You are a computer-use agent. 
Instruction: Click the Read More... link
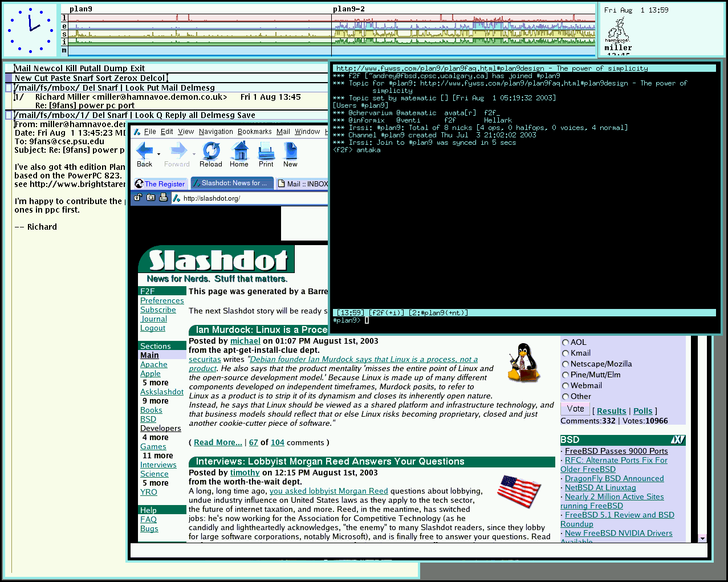(x=218, y=442)
